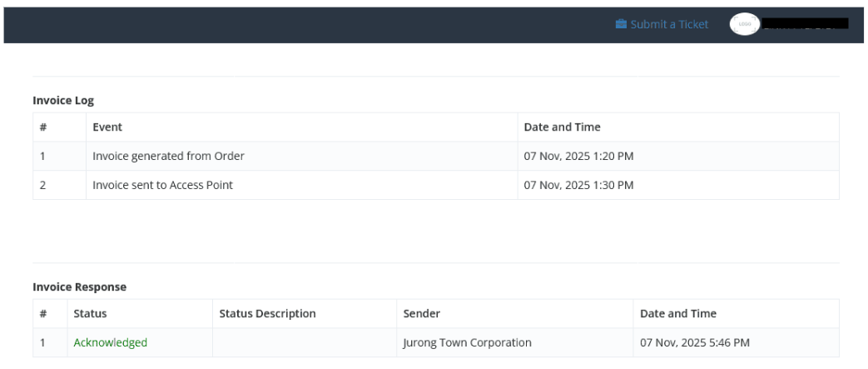Click the Status column header
This screenshot has width=868, height=369.
click(90, 314)
